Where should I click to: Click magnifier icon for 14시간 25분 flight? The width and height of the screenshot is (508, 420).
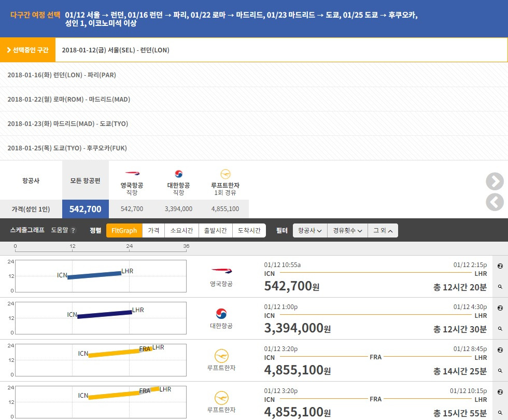[500, 370]
